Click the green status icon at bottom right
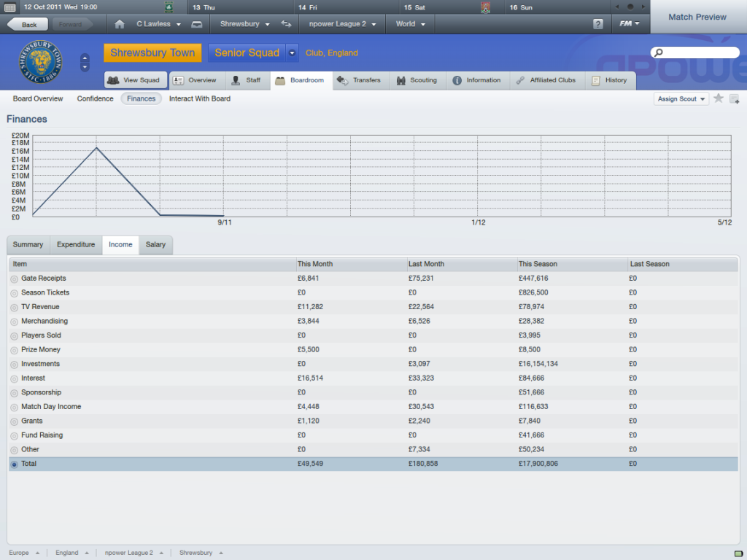 point(738,553)
